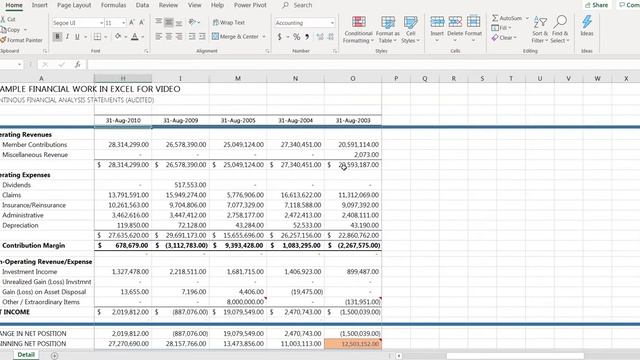The height and width of the screenshot is (360, 640).
Task: Toggle Bold formatting
Action: tap(57, 37)
